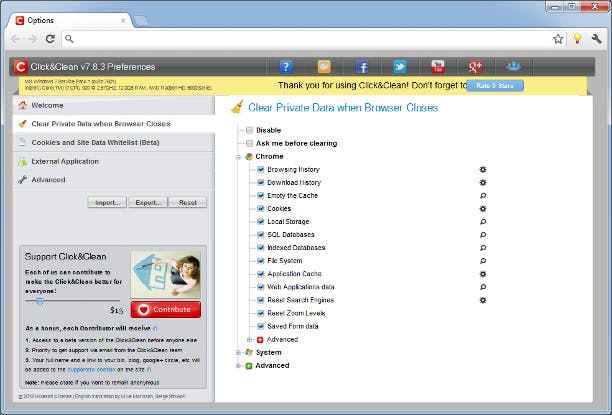
Task: Collapse the Chrome tree node
Action: point(238,157)
